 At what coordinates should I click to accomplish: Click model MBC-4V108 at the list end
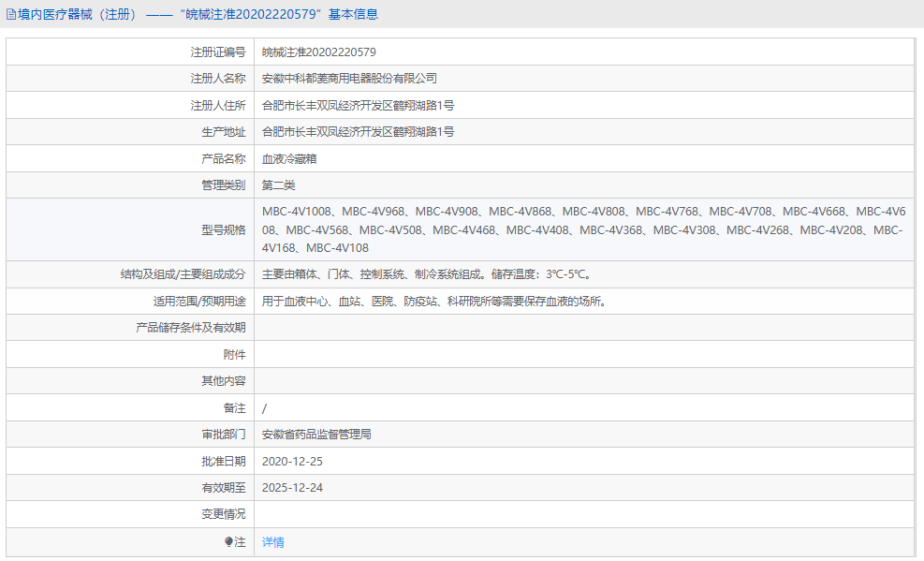(337, 248)
